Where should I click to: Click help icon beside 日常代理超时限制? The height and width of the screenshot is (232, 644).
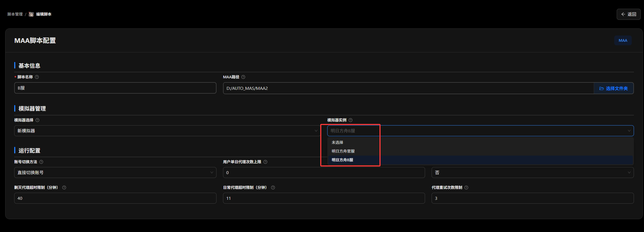coord(273,188)
